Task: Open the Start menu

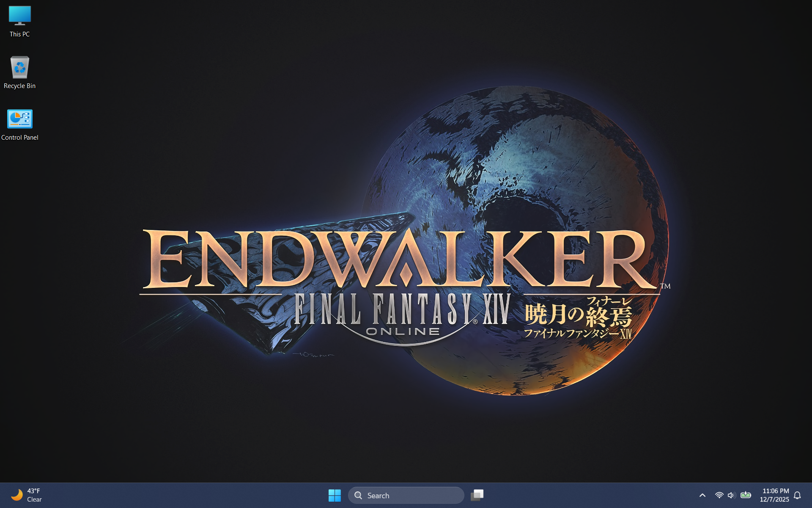Action: (335, 495)
